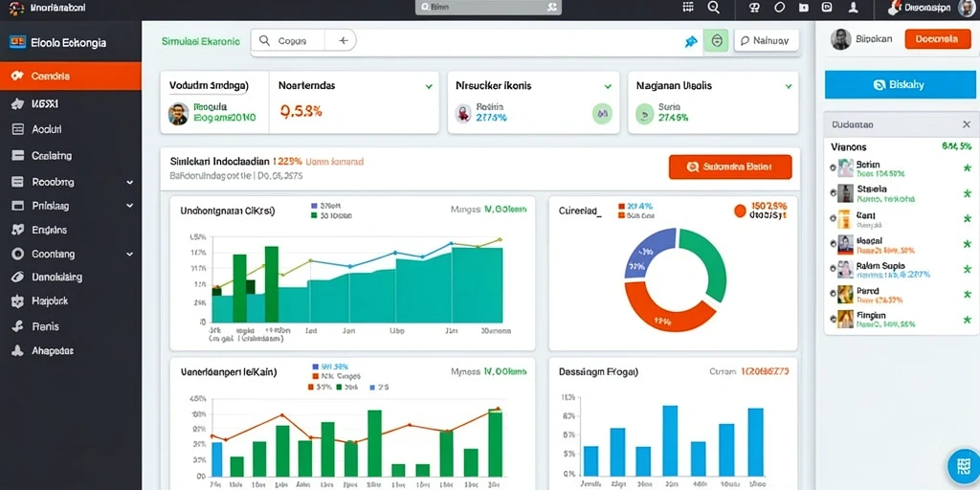
Task: Click the Rents sidebar icon
Action: pos(17,326)
